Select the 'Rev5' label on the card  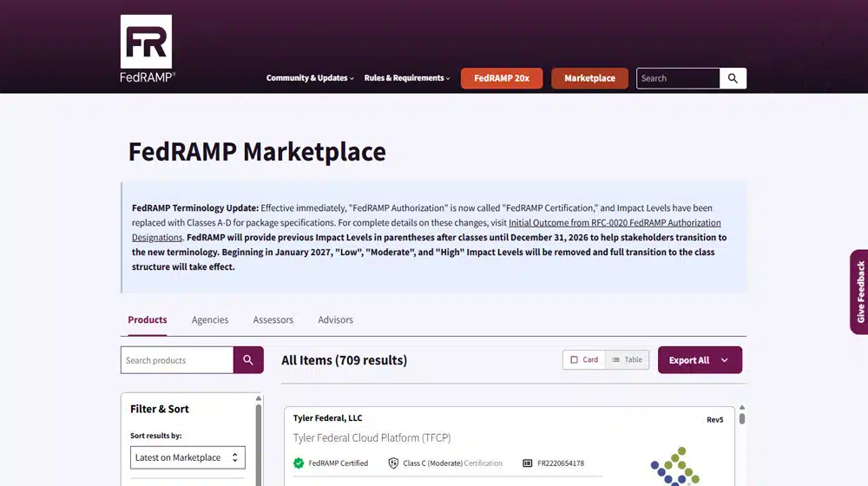pos(714,419)
